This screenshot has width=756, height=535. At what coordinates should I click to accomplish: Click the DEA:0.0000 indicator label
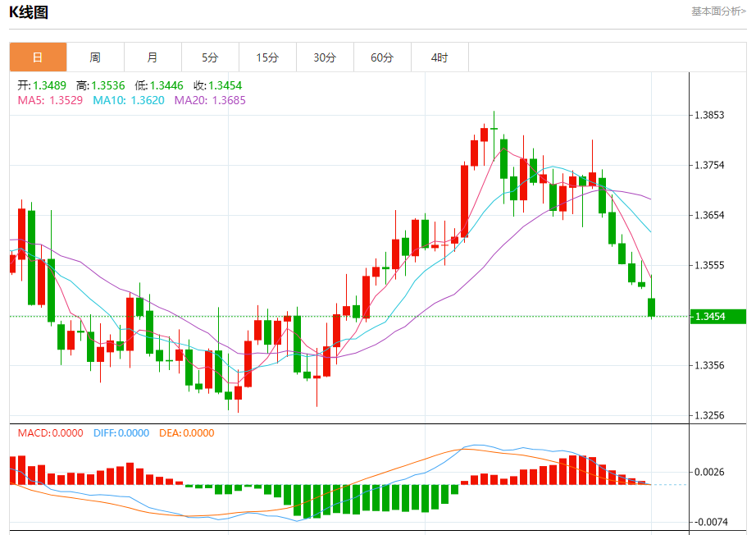(187, 433)
